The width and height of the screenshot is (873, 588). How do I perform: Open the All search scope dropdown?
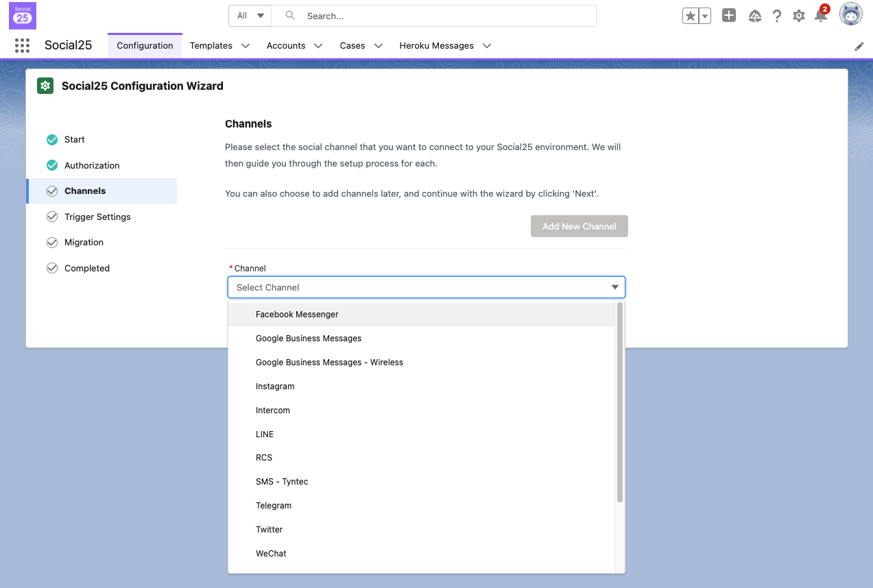pyautogui.click(x=250, y=16)
